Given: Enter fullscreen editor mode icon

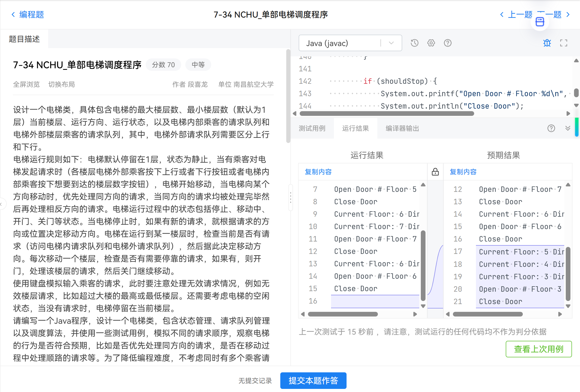Looking at the screenshot, I should 563,43.
